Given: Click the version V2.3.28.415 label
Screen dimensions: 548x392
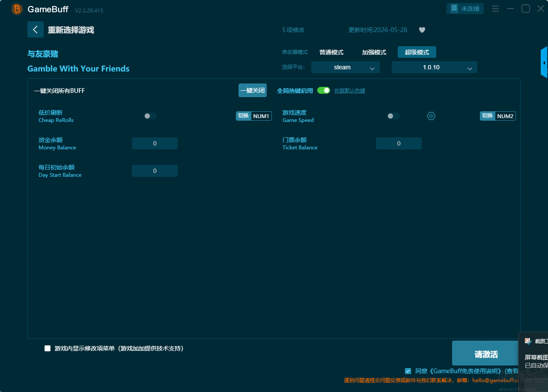Looking at the screenshot, I should pyautogui.click(x=89, y=10).
